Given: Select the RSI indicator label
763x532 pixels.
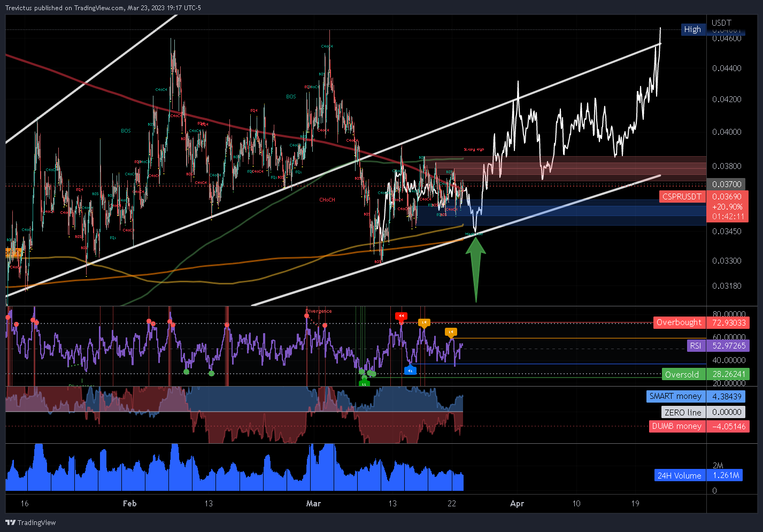Looking at the screenshot, I should click(x=696, y=346).
